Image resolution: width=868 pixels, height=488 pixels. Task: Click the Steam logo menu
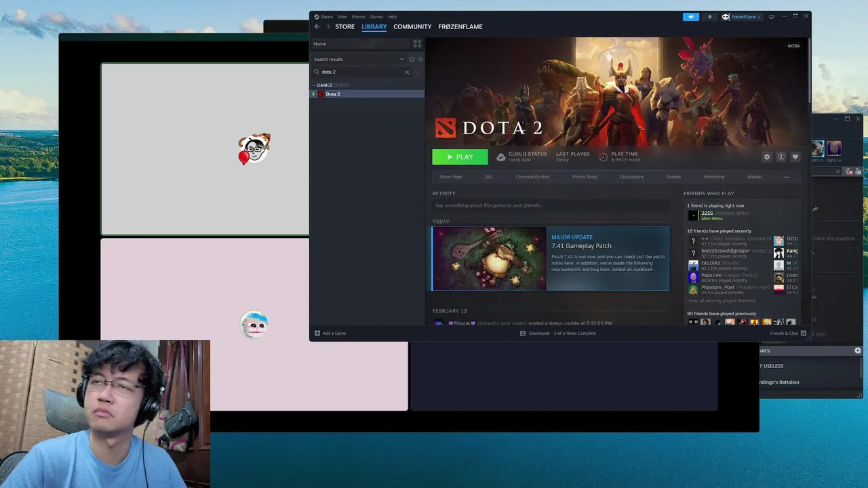click(x=323, y=17)
